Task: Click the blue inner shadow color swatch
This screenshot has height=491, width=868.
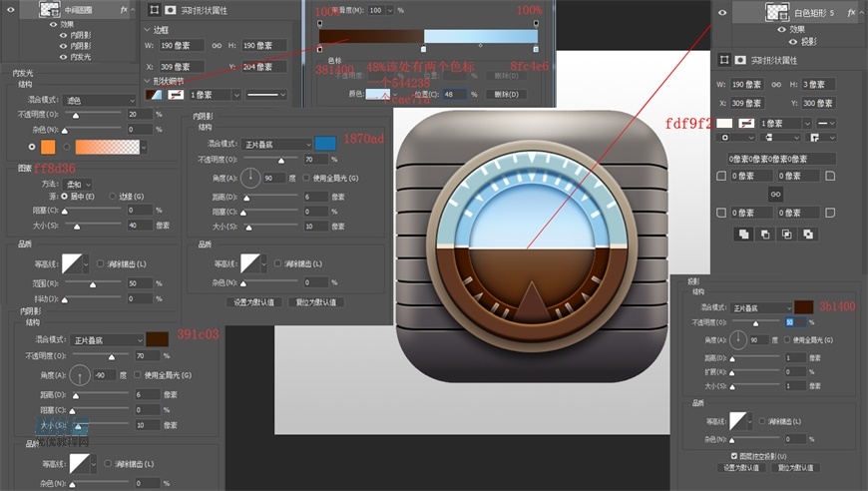Action: (325, 144)
